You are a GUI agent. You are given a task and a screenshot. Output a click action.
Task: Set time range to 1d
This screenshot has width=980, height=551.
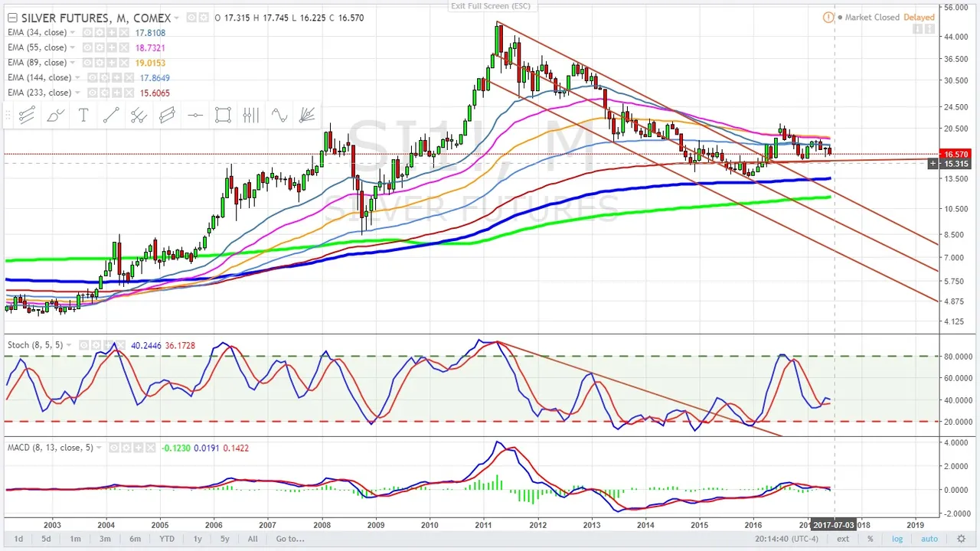[18, 539]
